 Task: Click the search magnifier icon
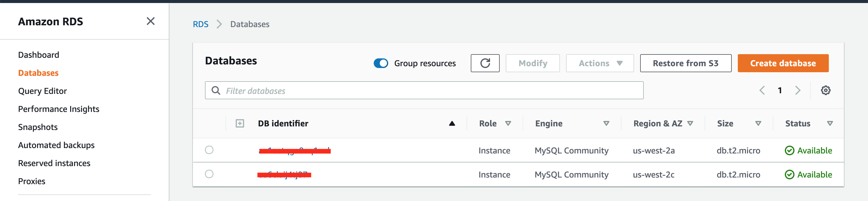click(216, 91)
